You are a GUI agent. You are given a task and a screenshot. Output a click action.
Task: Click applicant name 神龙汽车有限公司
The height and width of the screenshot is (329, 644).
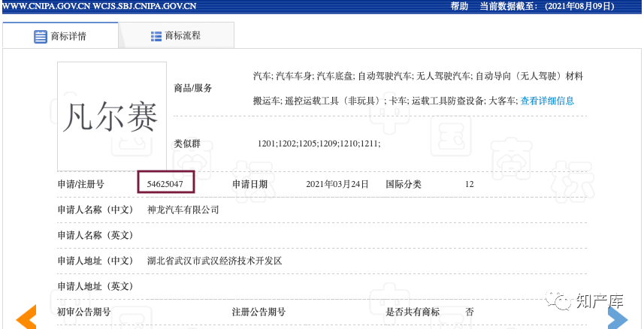coord(183,210)
